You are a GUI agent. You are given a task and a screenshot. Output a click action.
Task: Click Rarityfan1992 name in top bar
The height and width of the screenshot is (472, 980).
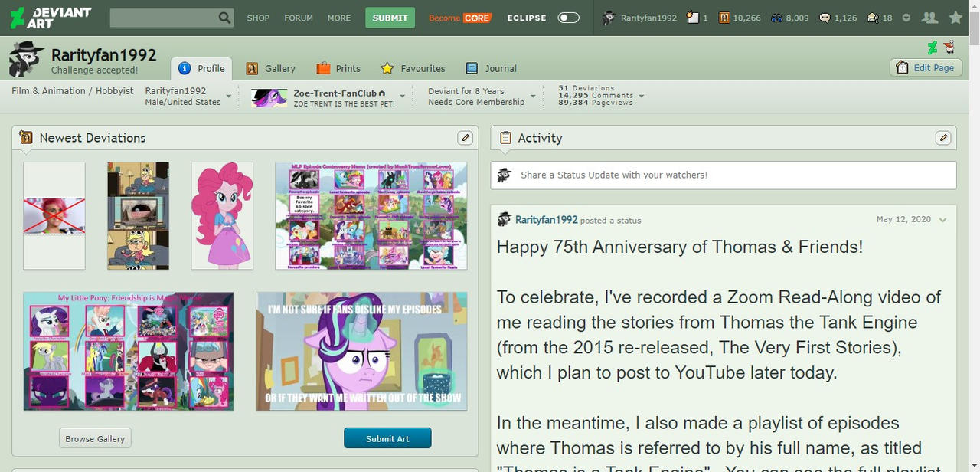(x=648, y=18)
